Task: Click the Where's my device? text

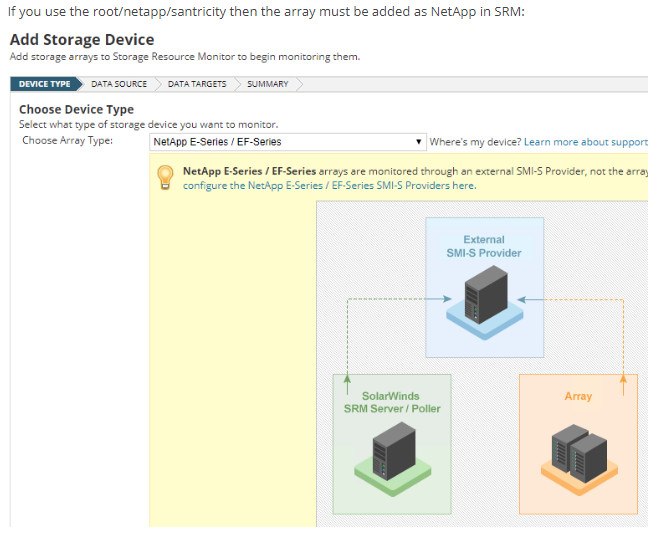Action: coord(475,142)
